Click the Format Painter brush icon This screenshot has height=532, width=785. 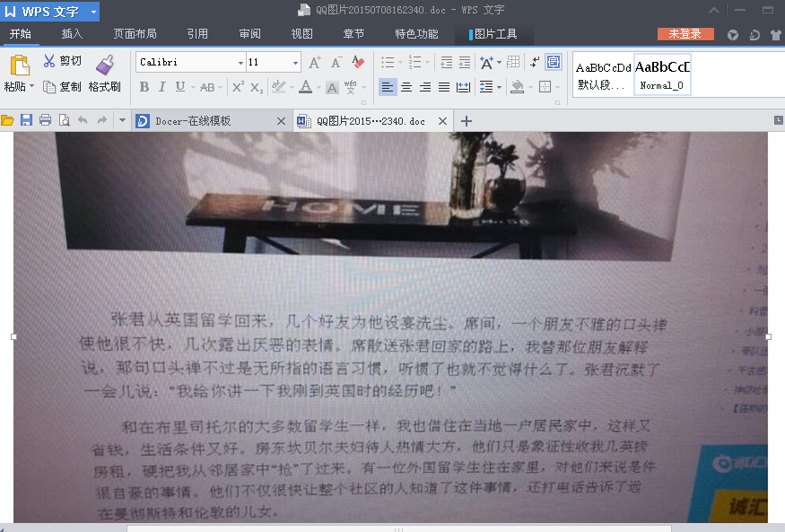click(x=105, y=65)
